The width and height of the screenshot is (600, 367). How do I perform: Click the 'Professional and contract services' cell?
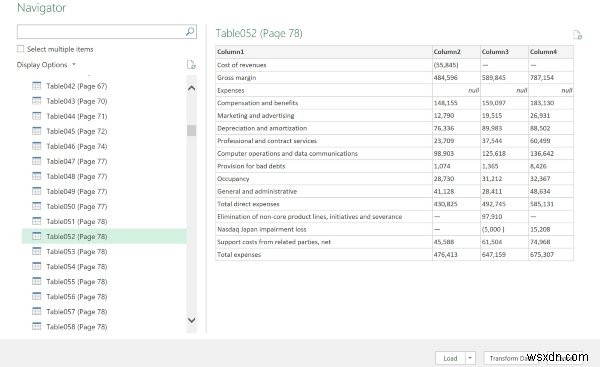point(324,140)
